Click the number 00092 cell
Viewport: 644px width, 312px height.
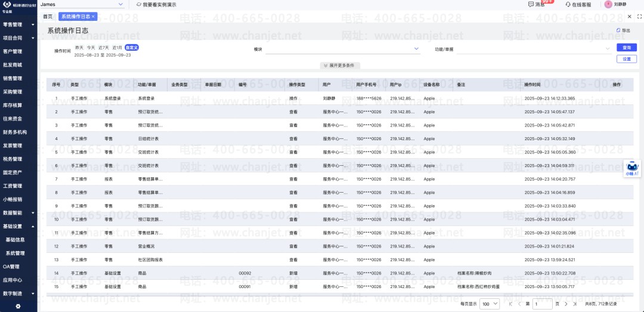tap(245, 273)
